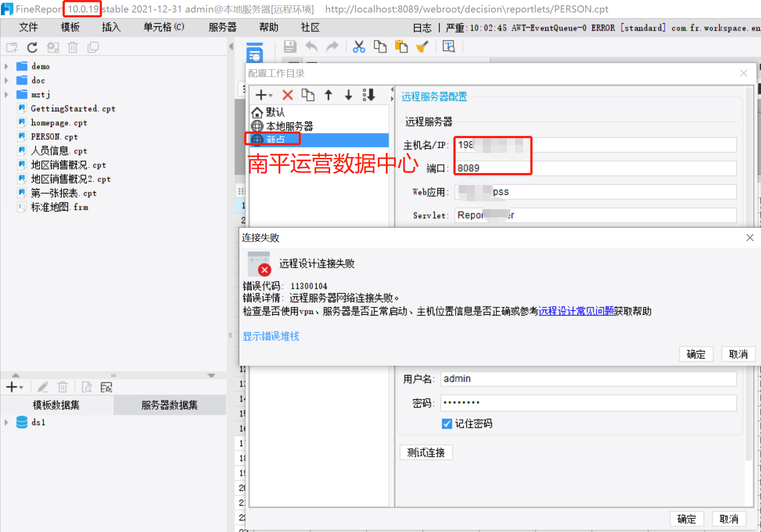Open the 社区 menu
761x532 pixels.
pyautogui.click(x=310, y=28)
